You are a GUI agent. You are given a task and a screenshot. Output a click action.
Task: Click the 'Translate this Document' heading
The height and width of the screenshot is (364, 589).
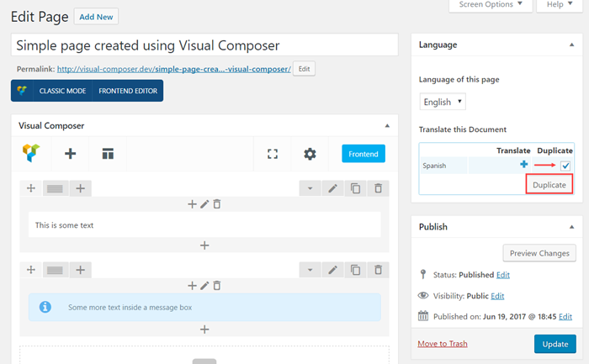(x=463, y=129)
